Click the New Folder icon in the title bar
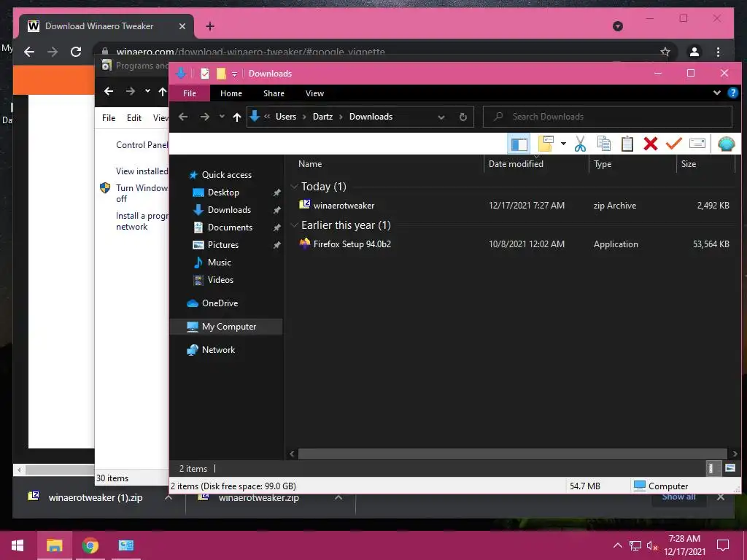This screenshot has width=747, height=560. (221, 74)
